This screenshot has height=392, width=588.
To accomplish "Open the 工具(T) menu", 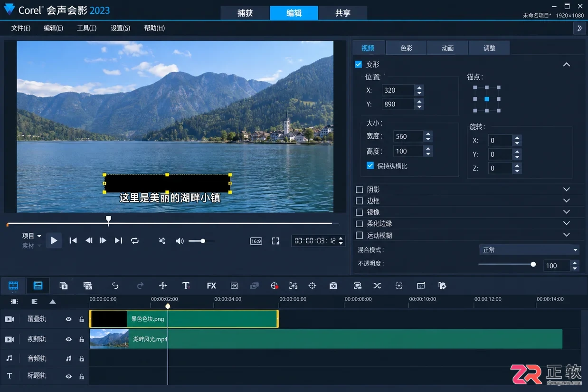I will coord(87,28).
